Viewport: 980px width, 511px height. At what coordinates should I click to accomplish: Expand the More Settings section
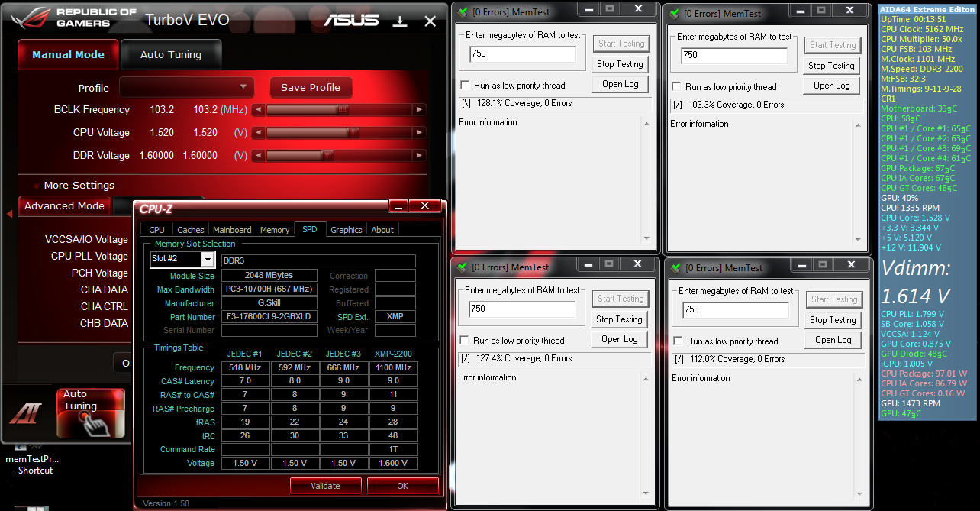[x=74, y=186]
